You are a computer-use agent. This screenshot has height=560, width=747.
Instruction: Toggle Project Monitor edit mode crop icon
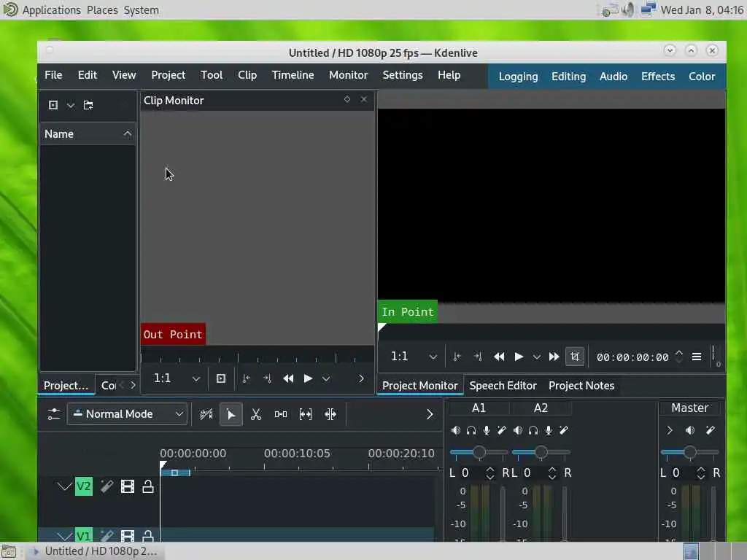point(575,357)
